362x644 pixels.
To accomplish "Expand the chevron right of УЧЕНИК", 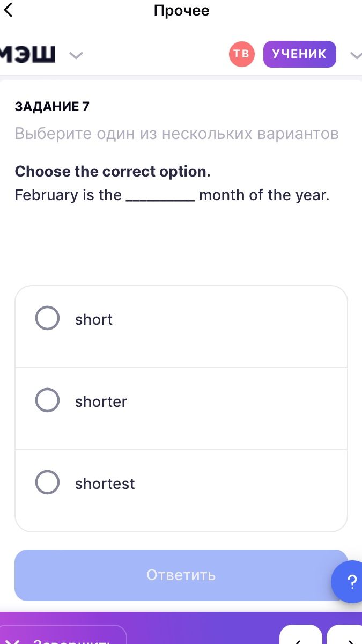I will (356, 55).
